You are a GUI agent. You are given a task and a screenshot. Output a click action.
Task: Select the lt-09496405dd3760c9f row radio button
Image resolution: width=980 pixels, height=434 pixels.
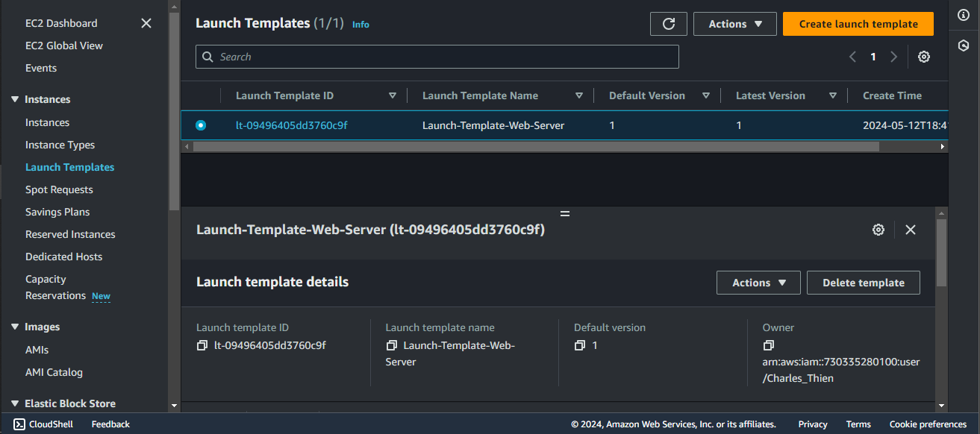(201, 125)
